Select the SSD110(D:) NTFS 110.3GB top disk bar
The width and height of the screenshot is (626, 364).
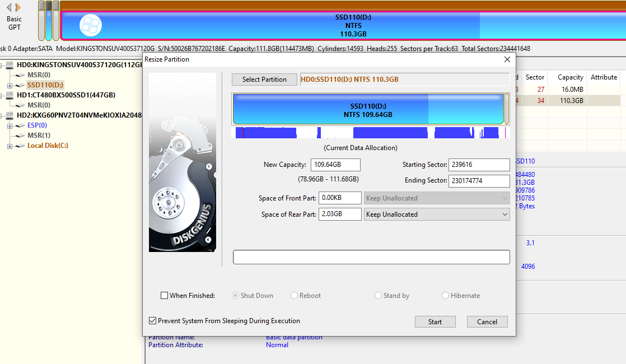[343, 26]
